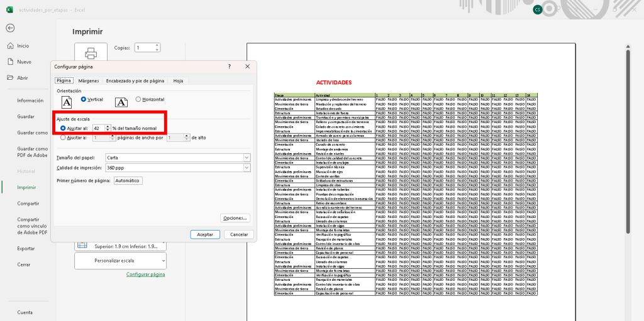The height and width of the screenshot is (321, 644).
Task: Switch to the Encabezado y pie de página tab
Action: click(x=135, y=80)
